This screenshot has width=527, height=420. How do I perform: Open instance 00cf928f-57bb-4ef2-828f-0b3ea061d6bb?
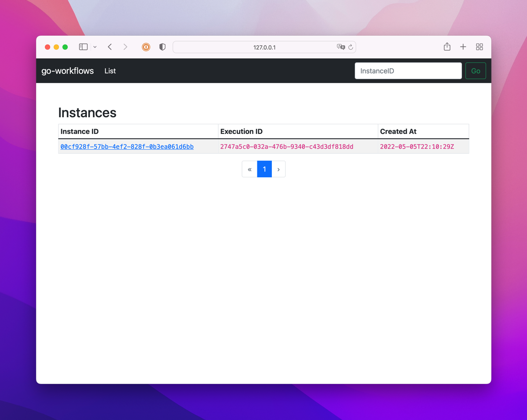[127, 147]
